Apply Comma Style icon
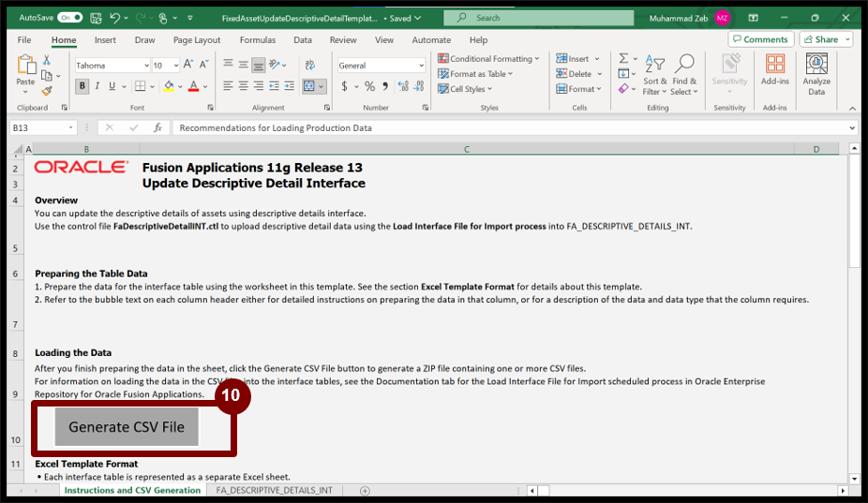Image resolution: width=868 pixels, height=503 pixels. point(385,86)
